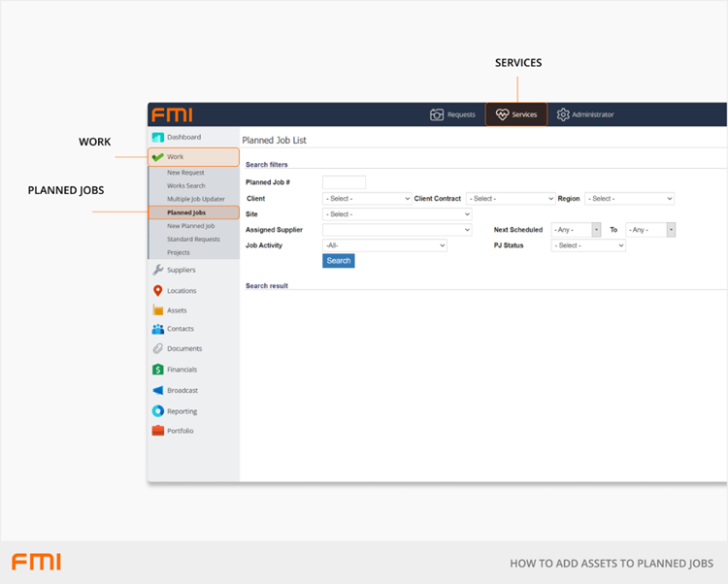Click the Documents paperclip icon
The height and width of the screenshot is (584, 728).
(x=157, y=348)
